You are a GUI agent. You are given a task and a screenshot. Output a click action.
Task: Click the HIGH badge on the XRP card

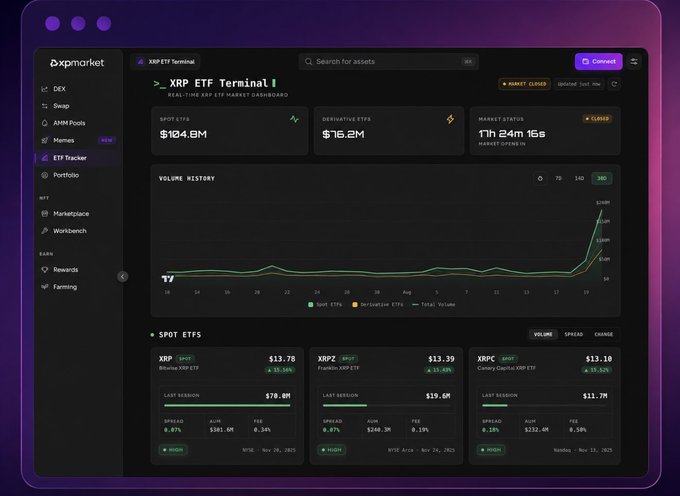(173, 450)
